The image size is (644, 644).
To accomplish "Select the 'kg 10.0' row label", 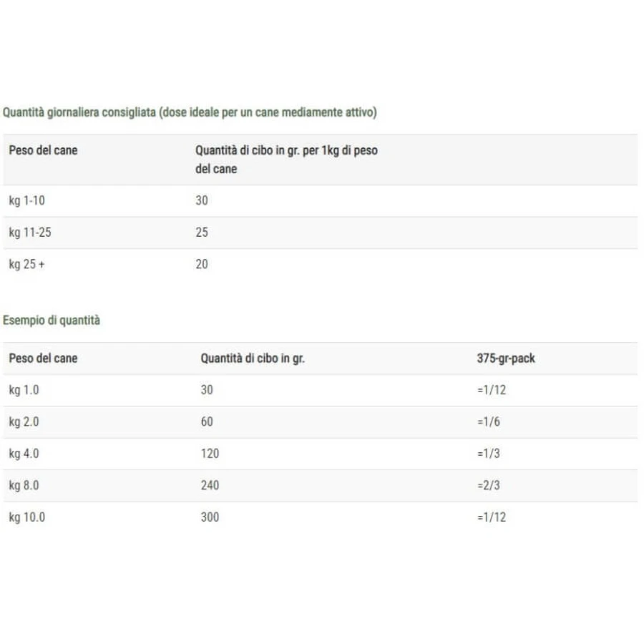I will 26,517.
